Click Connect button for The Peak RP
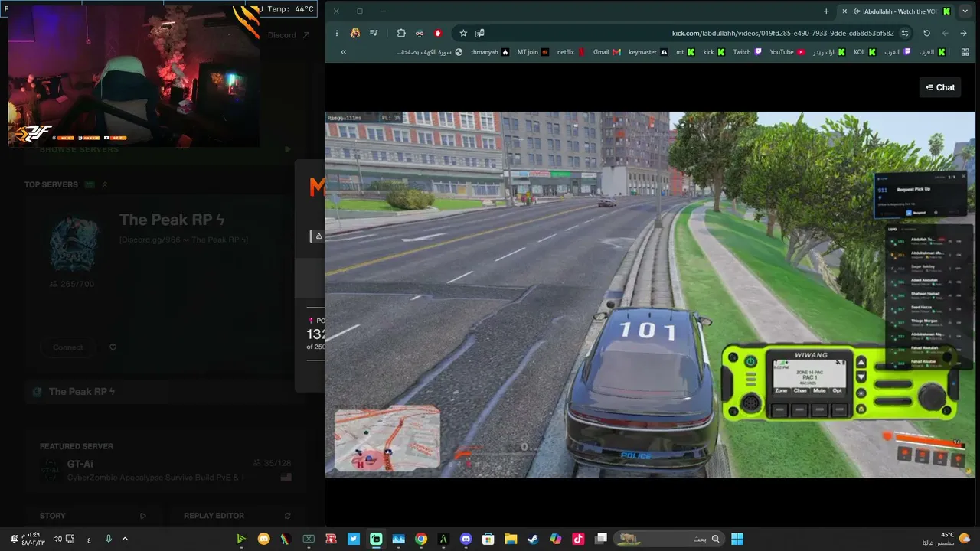980x551 pixels. pyautogui.click(x=67, y=347)
